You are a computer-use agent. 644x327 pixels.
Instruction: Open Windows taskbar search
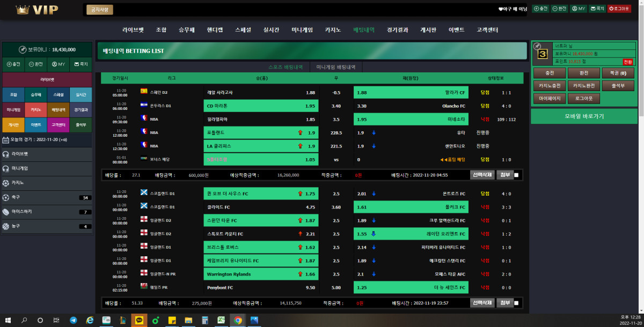(x=24, y=321)
